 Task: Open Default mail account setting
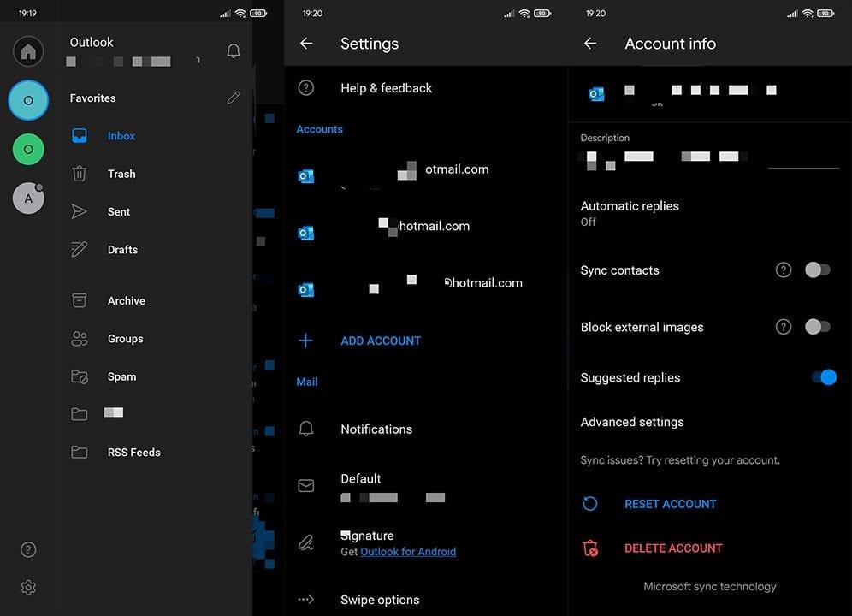(426, 487)
